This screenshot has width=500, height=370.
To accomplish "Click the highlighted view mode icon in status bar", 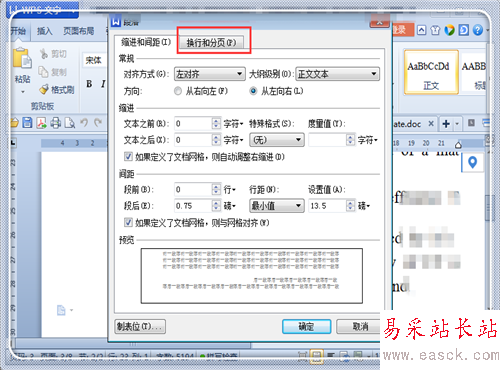I will [316, 356].
